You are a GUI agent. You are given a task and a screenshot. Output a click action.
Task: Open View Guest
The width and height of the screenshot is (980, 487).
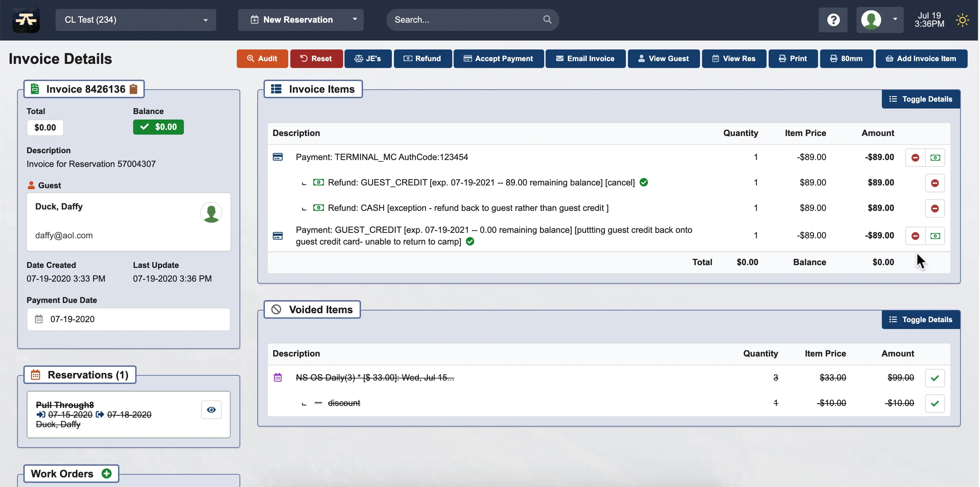664,59
